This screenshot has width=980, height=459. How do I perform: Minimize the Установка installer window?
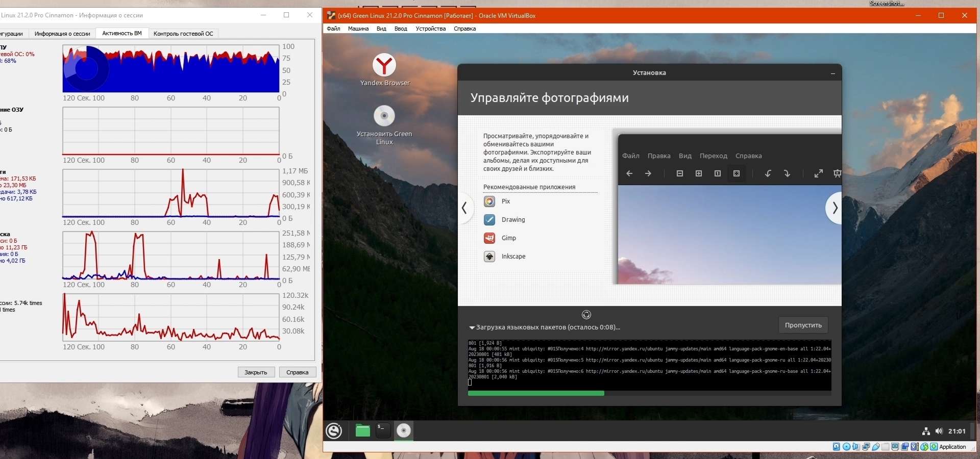coord(833,73)
